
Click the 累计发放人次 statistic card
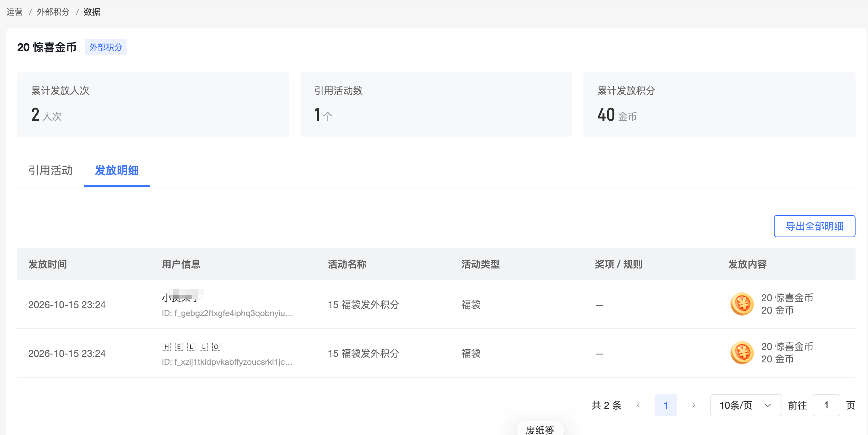pos(153,104)
